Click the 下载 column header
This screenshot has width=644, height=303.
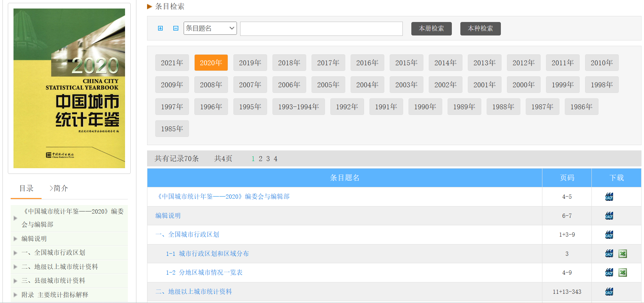(617, 178)
